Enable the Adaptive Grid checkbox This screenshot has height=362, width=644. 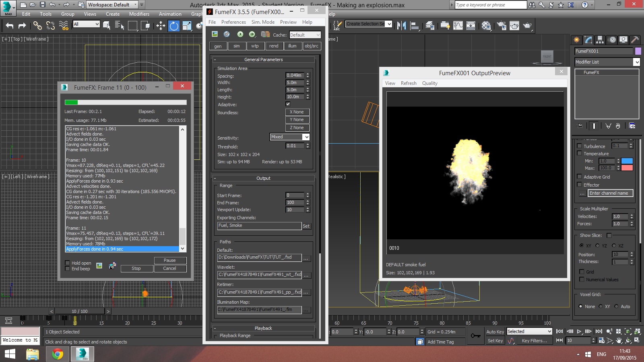[x=579, y=177]
